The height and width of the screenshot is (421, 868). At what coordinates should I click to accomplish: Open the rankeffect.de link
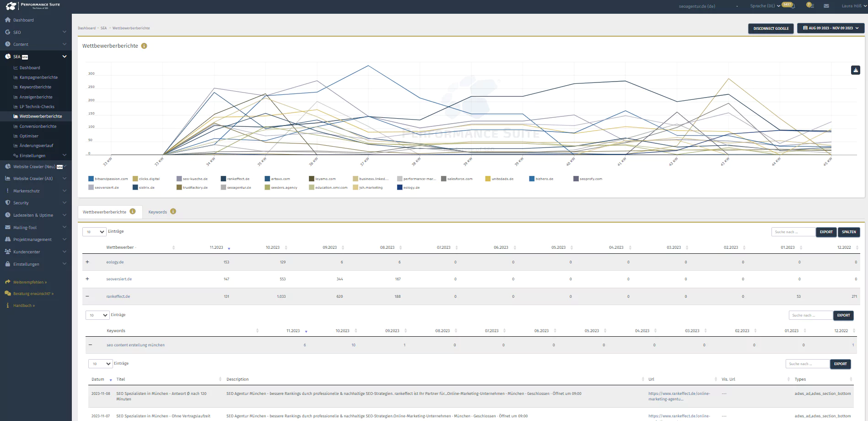coord(118,296)
